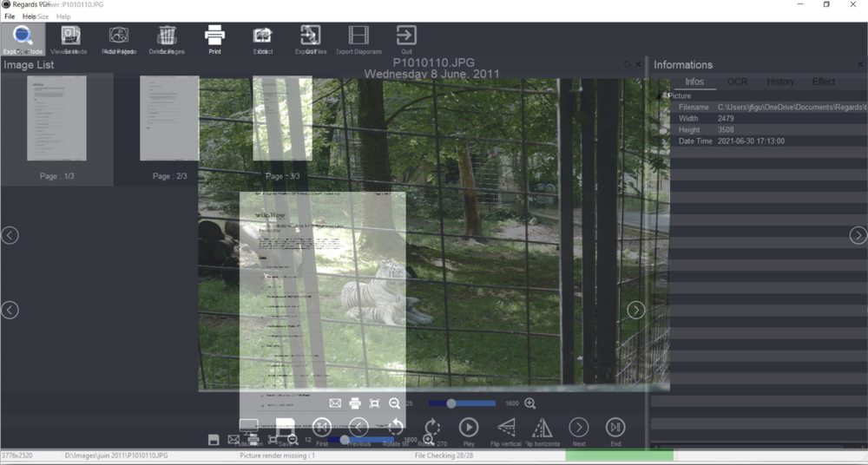Click the 3776x2520 status bar entry
This screenshot has width=868, height=465.
point(17,455)
